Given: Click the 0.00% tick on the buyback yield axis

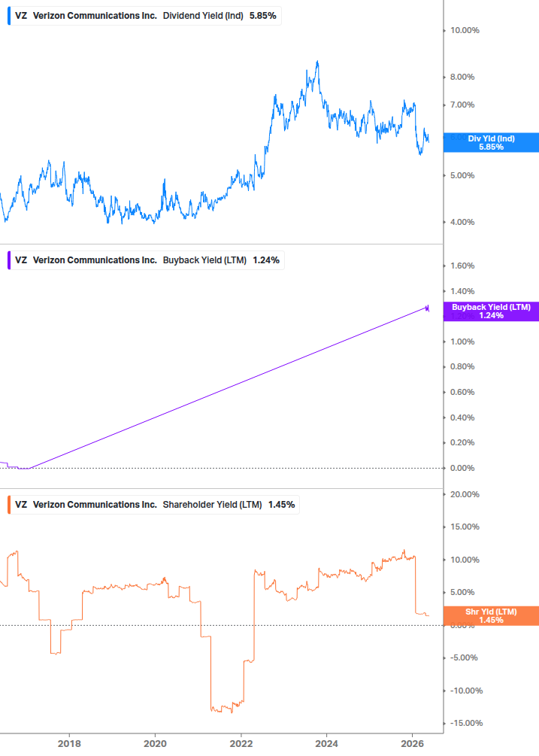Looking at the screenshot, I should click(x=462, y=468).
